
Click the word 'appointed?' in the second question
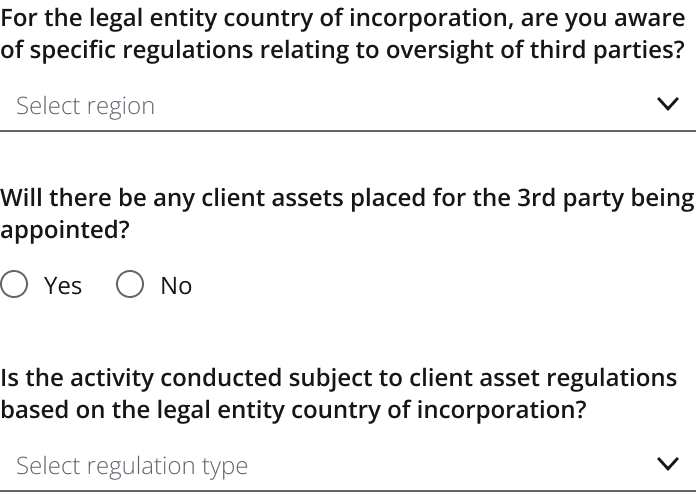click(65, 229)
